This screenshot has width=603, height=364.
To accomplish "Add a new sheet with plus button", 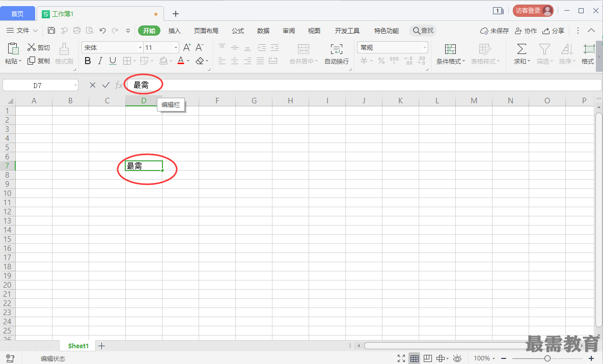I will pyautogui.click(x=101, y=346).
